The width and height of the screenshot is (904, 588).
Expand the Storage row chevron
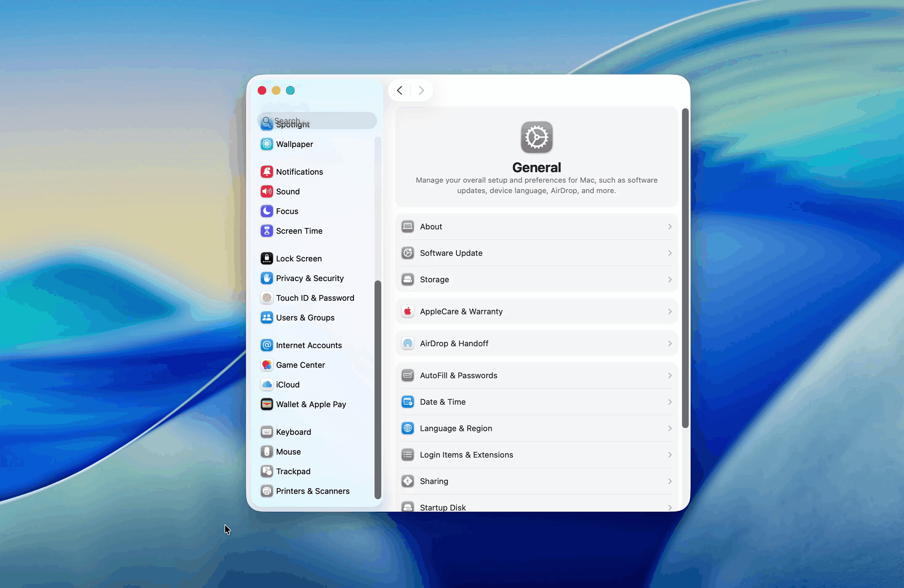point(670,280)
